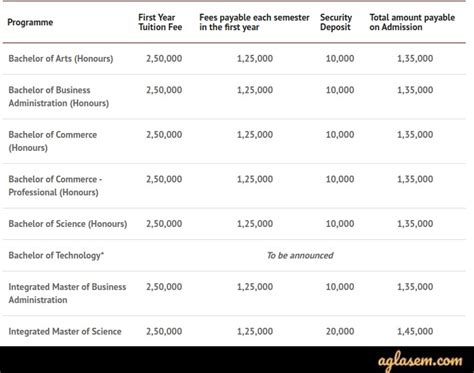Select Bachelor of Science (Honours) programme
Image resolution: width=474 pixels, height=373 pixels.
tap(68, 224)
